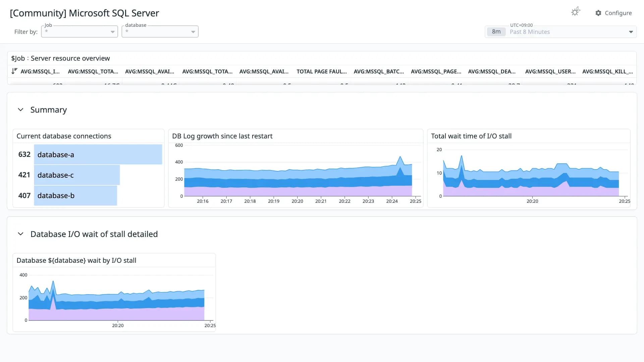Image resolution: width=644 pixels, height=362 pixels.
Task: Collapse the Database I/O wait section
Action: (20, 234)
